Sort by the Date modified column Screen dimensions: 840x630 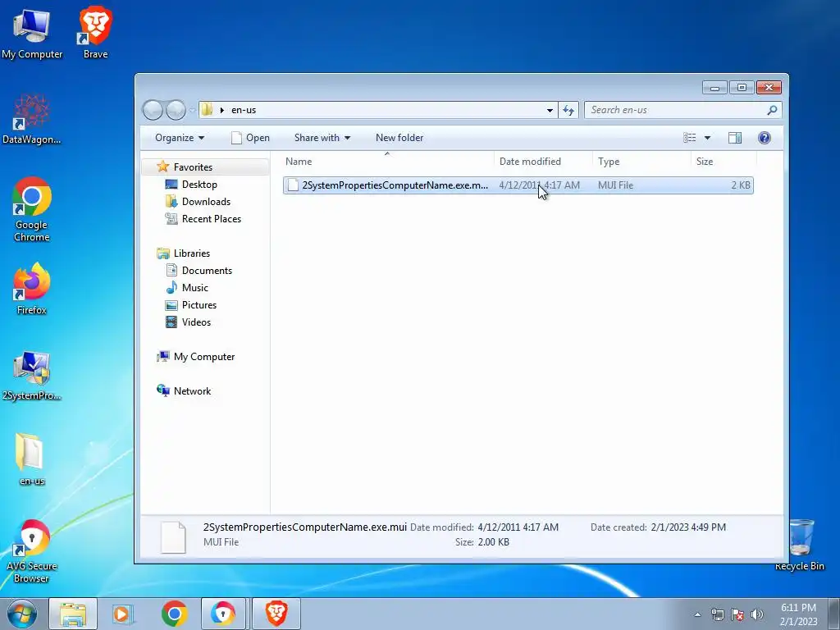543,162
